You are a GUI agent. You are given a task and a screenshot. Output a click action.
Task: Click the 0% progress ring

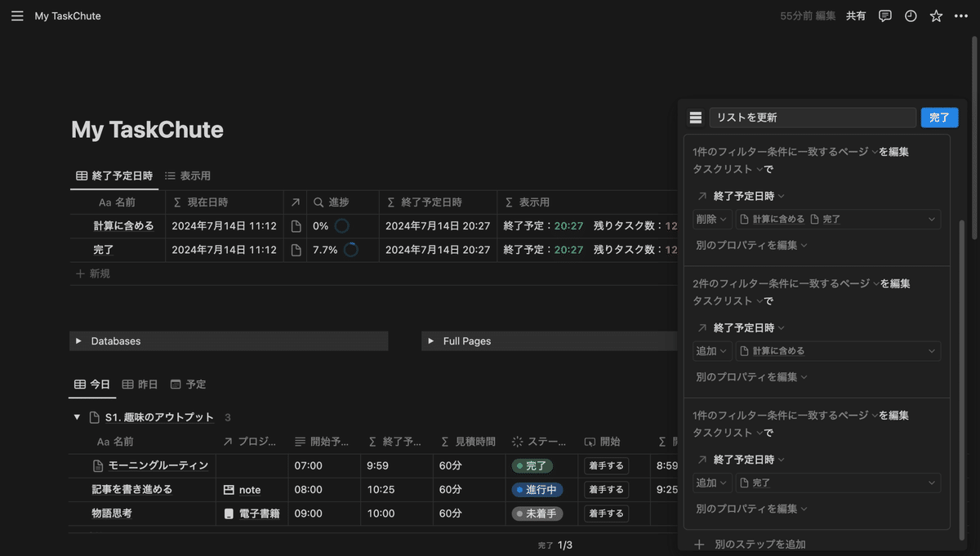point(341,226)
